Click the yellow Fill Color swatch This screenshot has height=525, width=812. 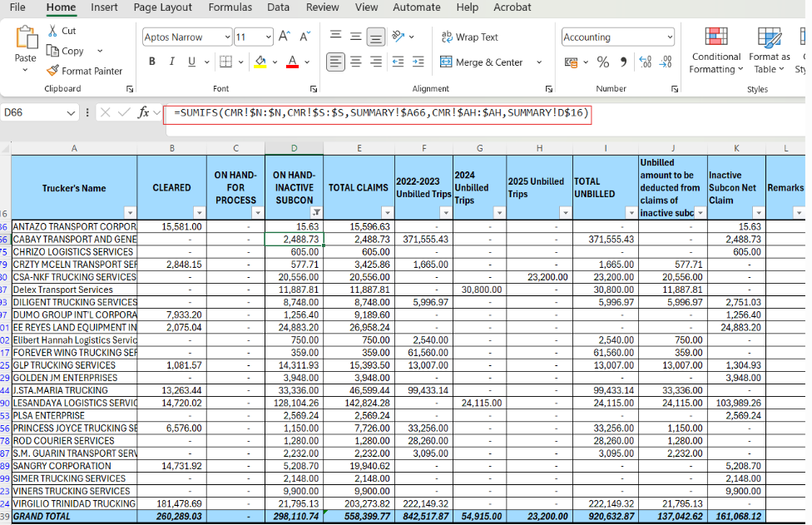coord(260,62)
